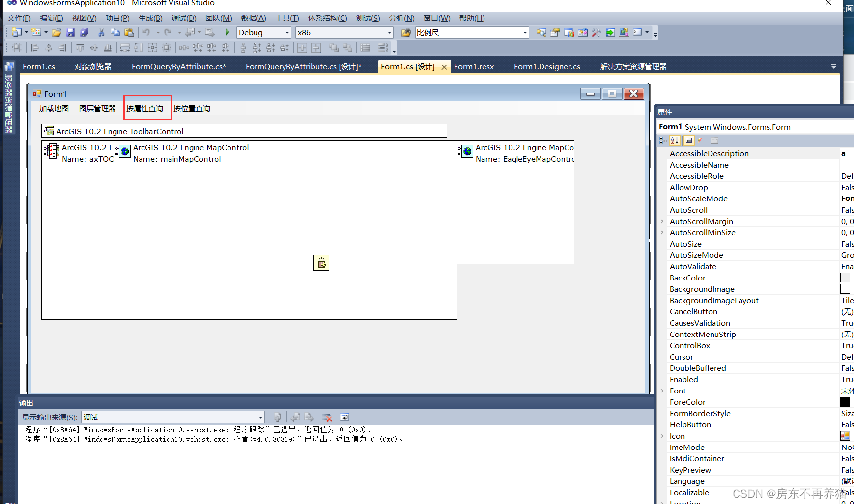Switch to the Form1.Designer.cs tab

point(546,67)
